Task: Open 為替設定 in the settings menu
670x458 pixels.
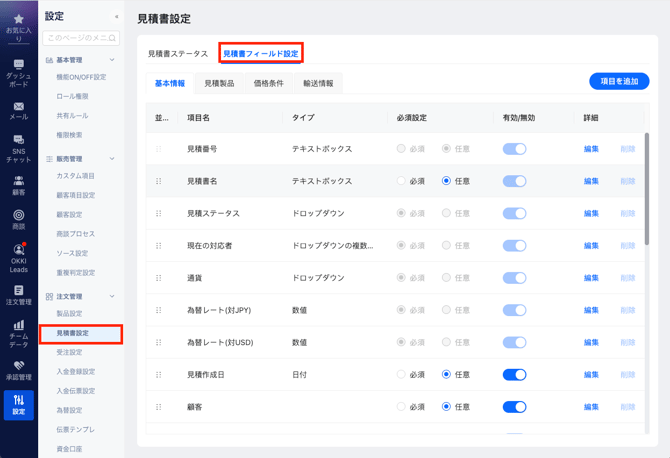Action: point(69,410)
